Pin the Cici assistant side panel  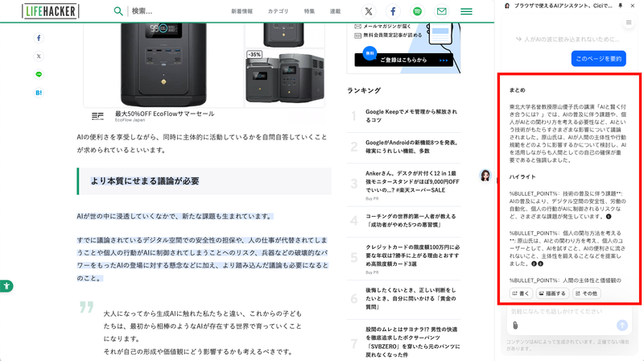(620, 6)
